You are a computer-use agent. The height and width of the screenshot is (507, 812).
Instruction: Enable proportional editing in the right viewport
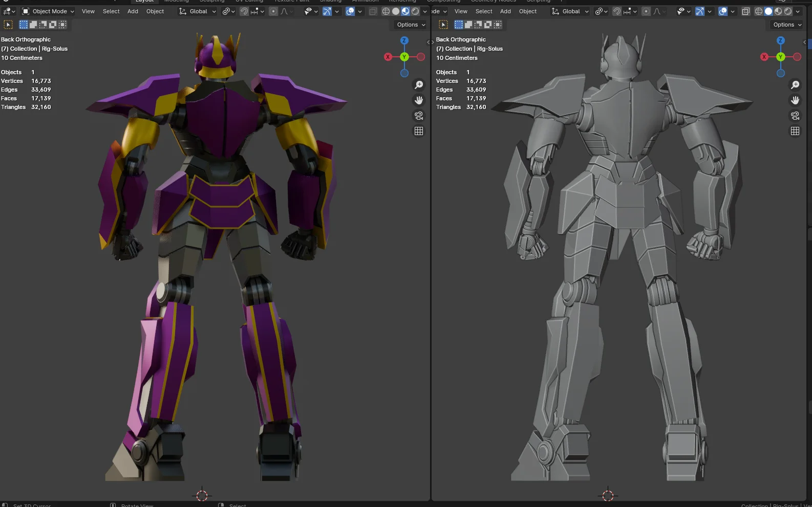click(x=646, y=11)
